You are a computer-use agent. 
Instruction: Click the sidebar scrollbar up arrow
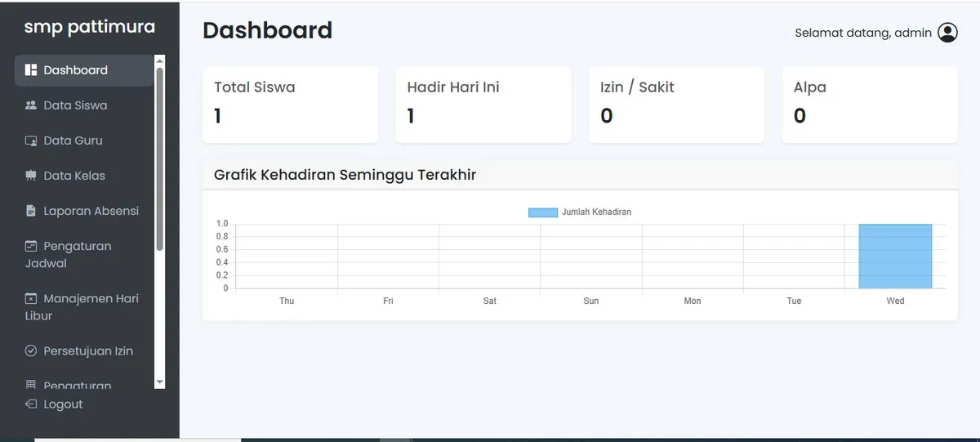159,60
